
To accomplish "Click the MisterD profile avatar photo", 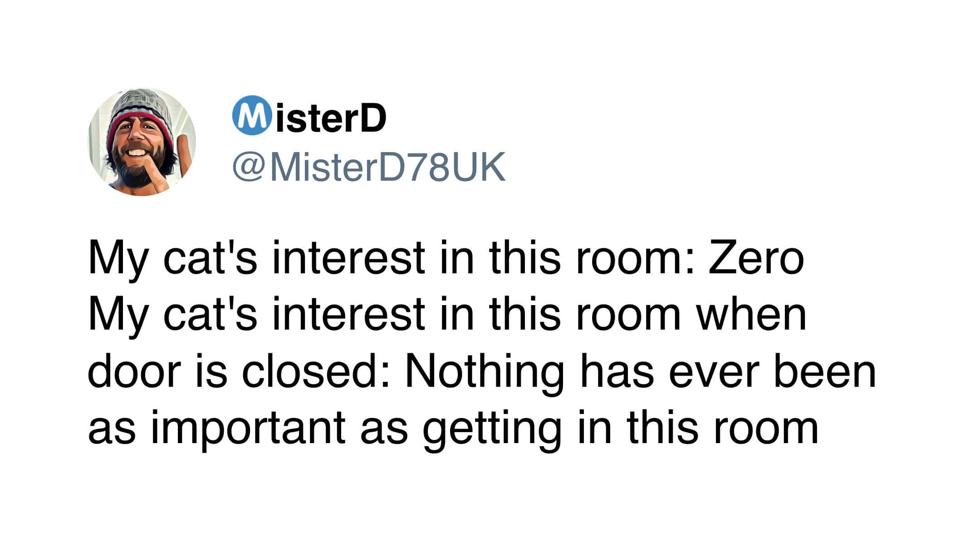I will [x=142, y=143].
